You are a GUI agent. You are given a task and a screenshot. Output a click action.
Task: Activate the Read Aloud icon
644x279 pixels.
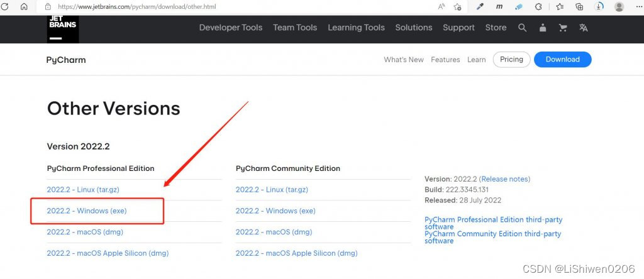(442, 6)
